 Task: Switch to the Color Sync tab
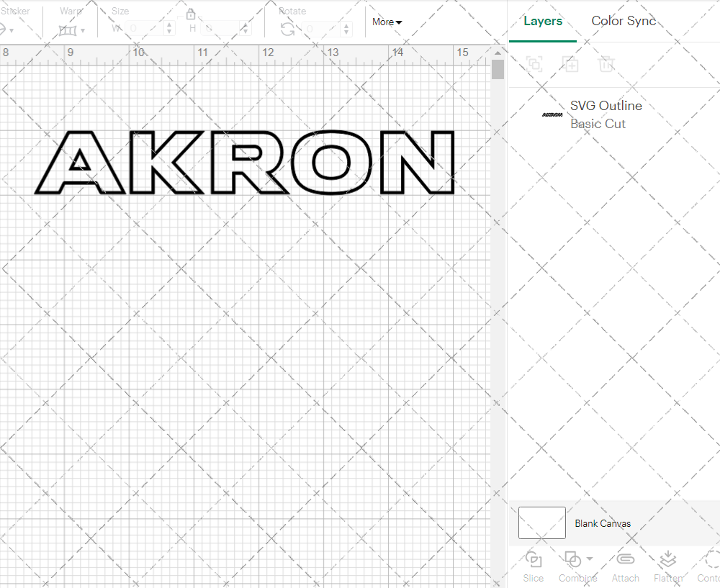(x=624, y=21)
